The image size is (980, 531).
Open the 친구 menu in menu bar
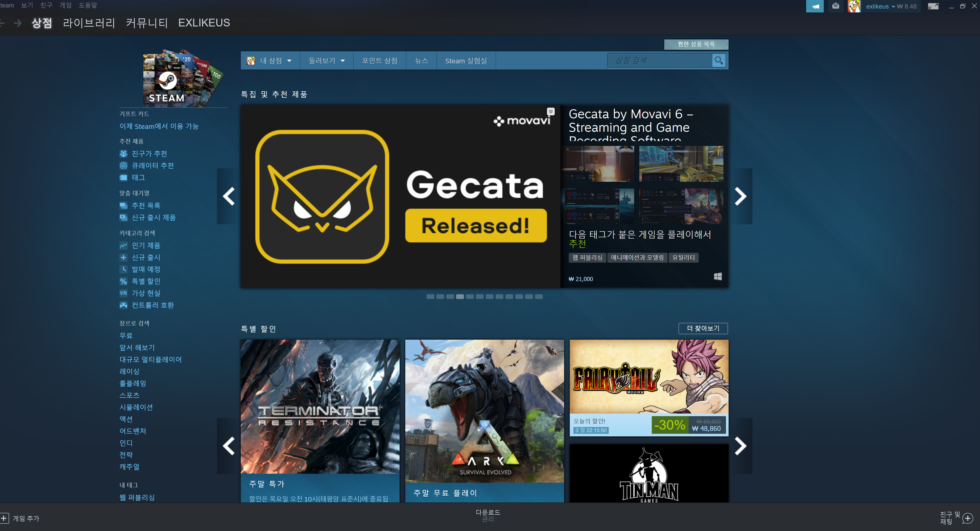[46, 5]
